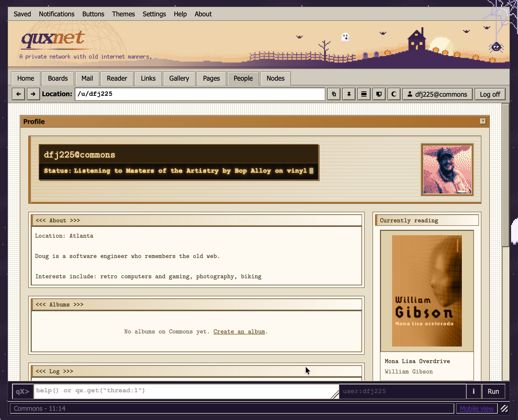Click the resize grip icon in status bar

point(504,408)
